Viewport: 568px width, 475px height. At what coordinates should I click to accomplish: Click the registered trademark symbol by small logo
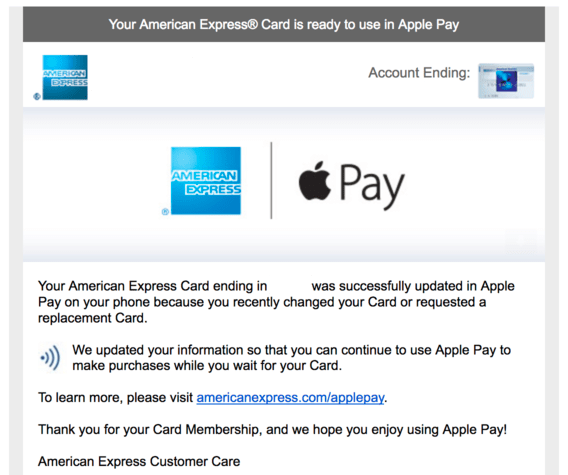[37, 96]
